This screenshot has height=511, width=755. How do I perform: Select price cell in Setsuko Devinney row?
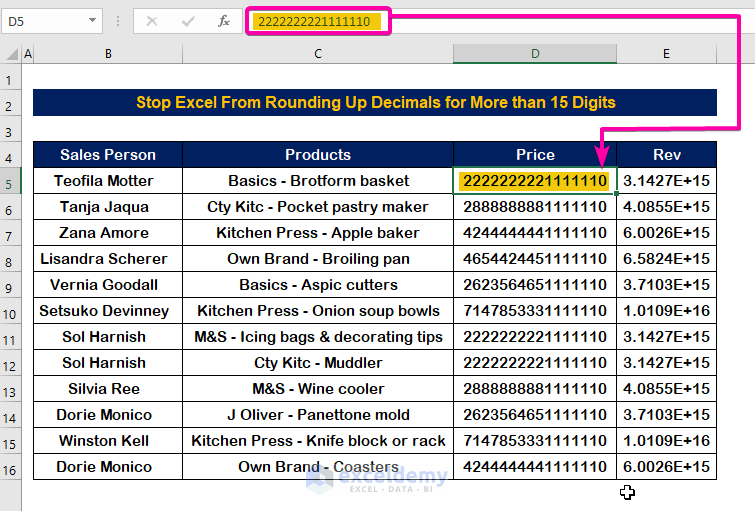535,311
